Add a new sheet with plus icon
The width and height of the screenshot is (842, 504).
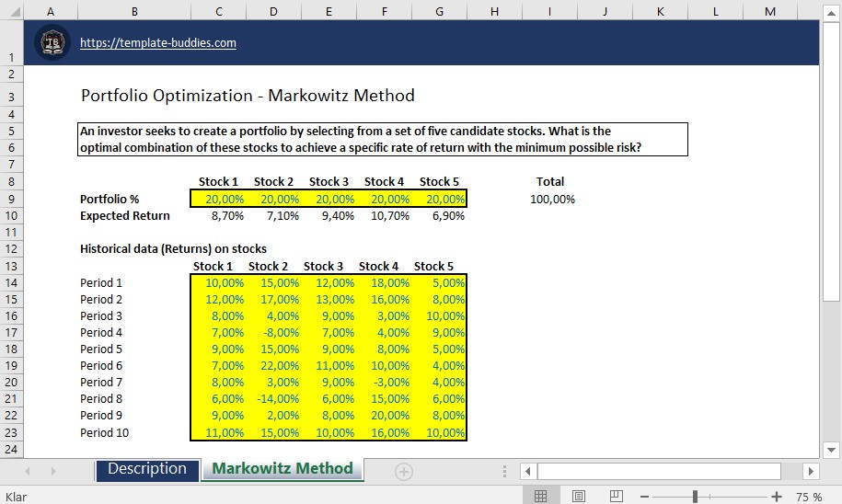point(403,471)
